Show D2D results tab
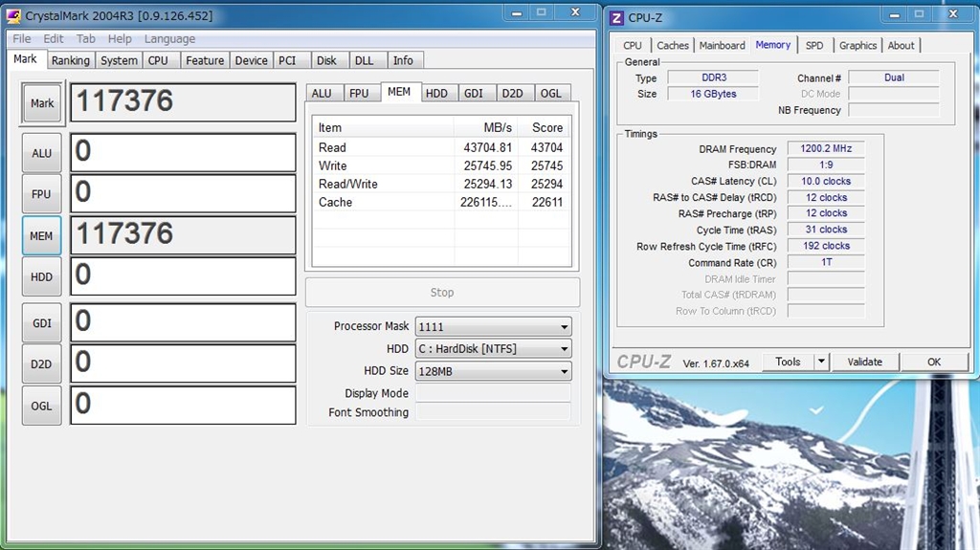This screenshot has width=980, height=550. (513, 93)
